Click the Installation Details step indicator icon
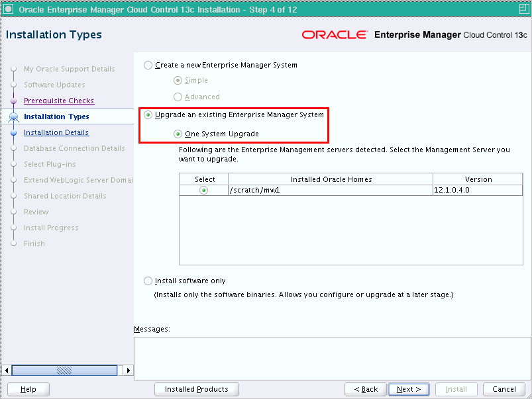This screenshot has width=532, height=399. point(15,132)
